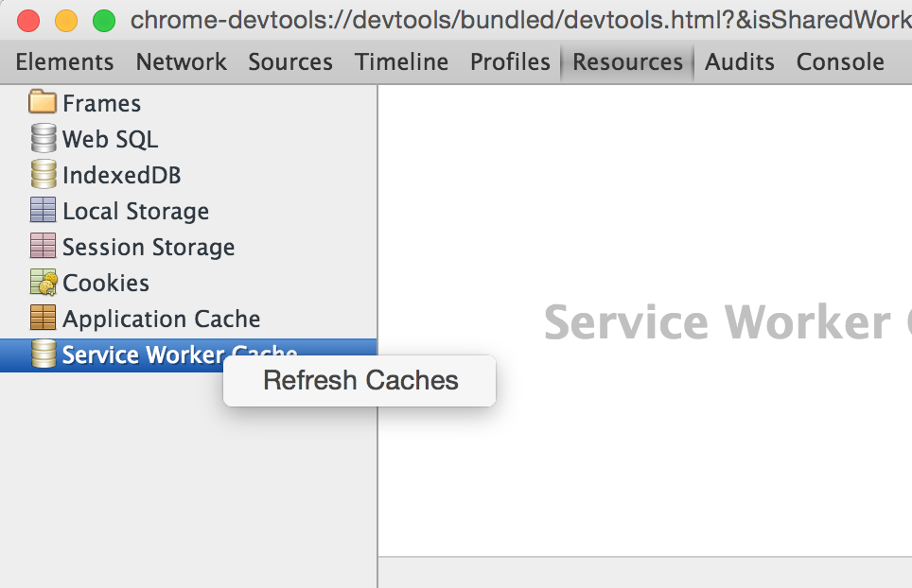Open the Network panel
The image size is (912, 588).
181,61
